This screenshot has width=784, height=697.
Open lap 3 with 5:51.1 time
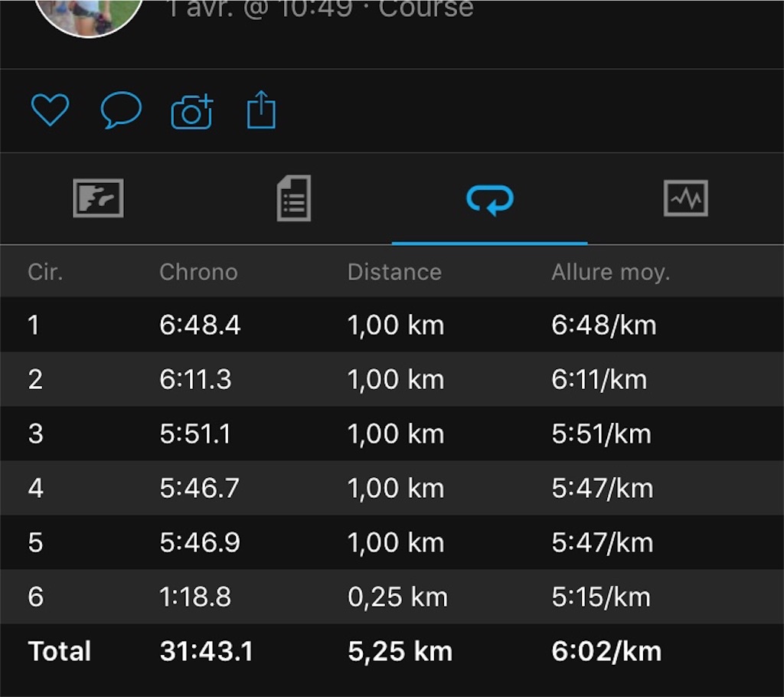[392, 434]
